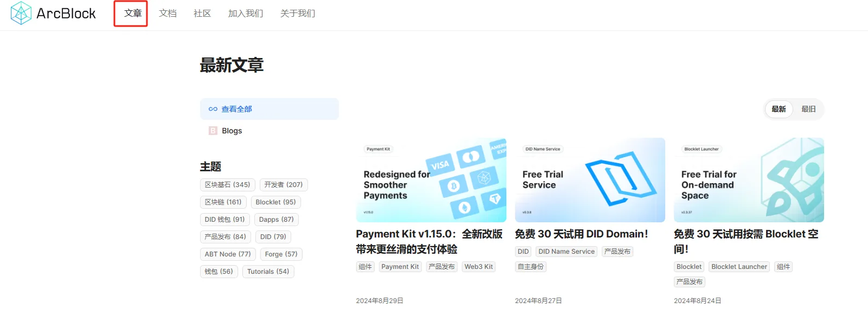Image resolution: width=868 pixels, height=315 pixels.
Task: Open article 免费 30 天试用 DID Domain
Action: coord(582,234)
